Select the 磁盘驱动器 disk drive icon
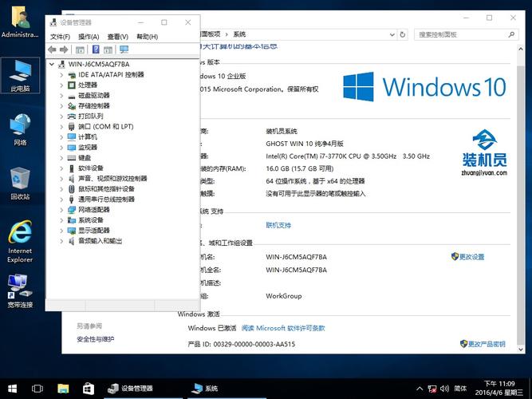Viewport: 532px width, 399px height. point(72,96)
